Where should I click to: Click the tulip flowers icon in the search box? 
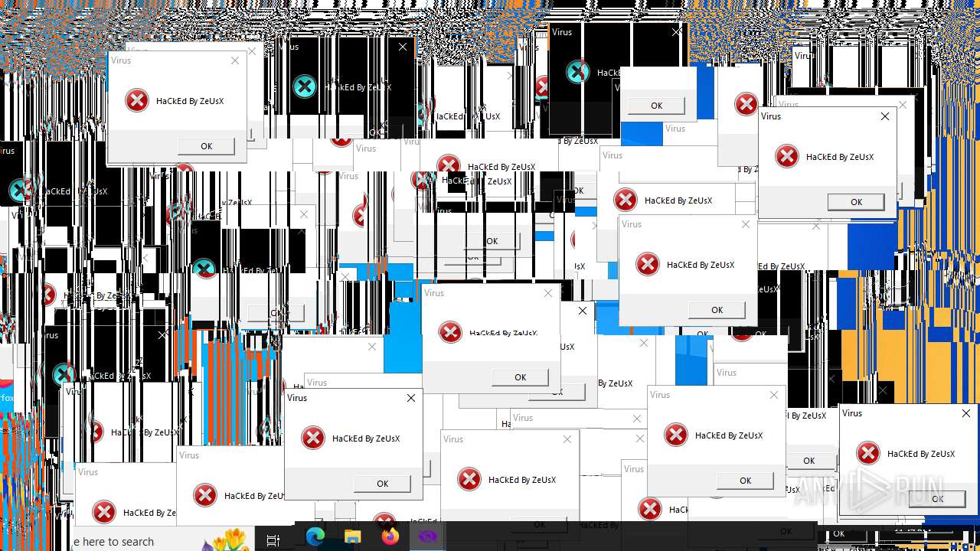pos(227,539)
